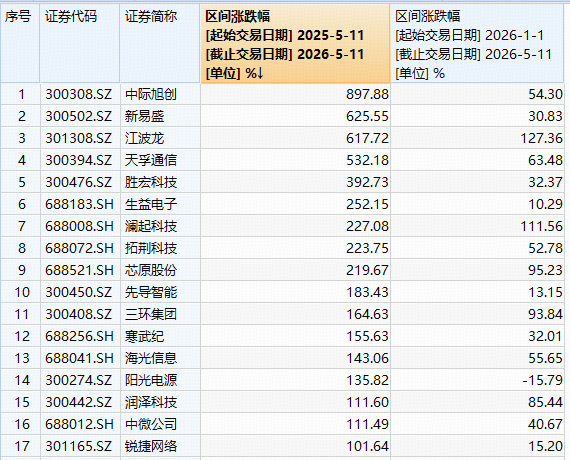Select 润泽科技 row name
This screenshot has height=460, width=570.
(151, 403)
